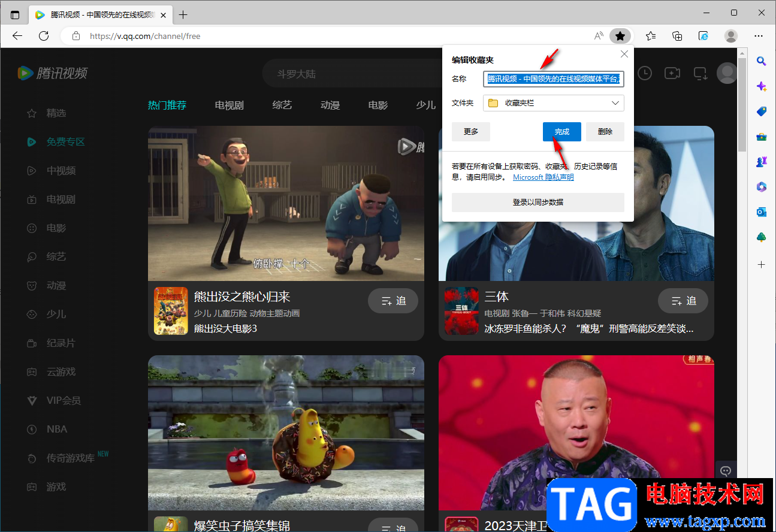Open the sidebar tree icon
The height and width of the screenshot is (532, 776).
[x=762, y=237]
